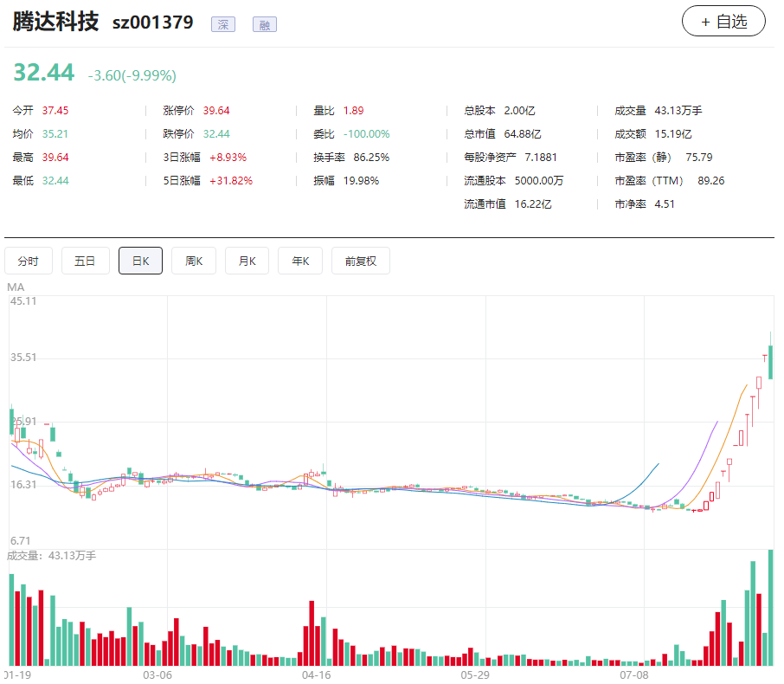Click the tallest volume bar at far right
Viewport: 784px width, 684px height.
click(770, 608)
